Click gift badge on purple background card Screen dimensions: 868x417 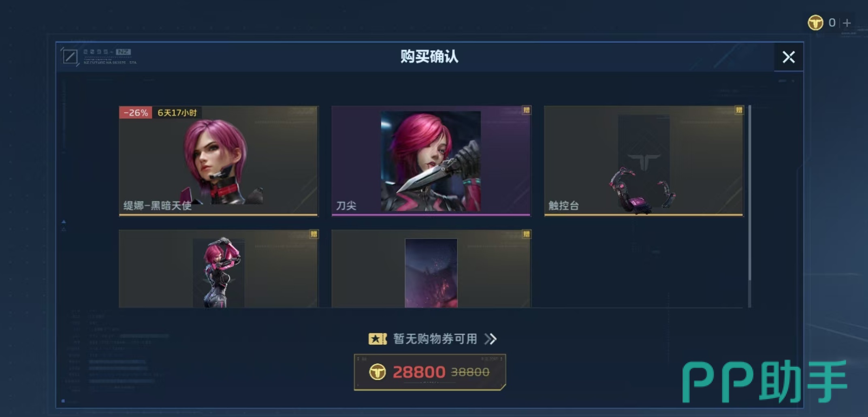click(526, 234)
